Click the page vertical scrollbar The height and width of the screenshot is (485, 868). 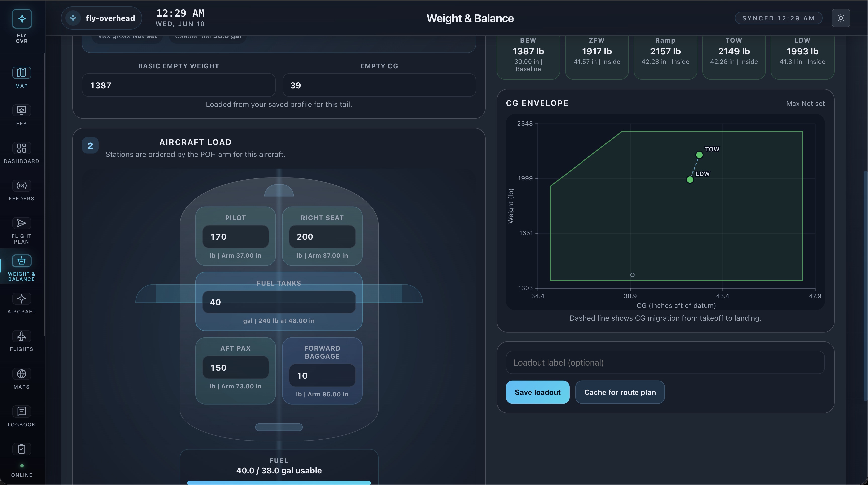[x=866, y=286]
